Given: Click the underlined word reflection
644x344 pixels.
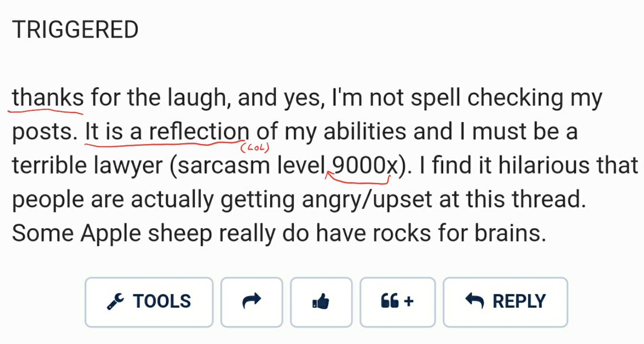Looking at the screenshot, I should pyautogui.click(x=199, y=132).
